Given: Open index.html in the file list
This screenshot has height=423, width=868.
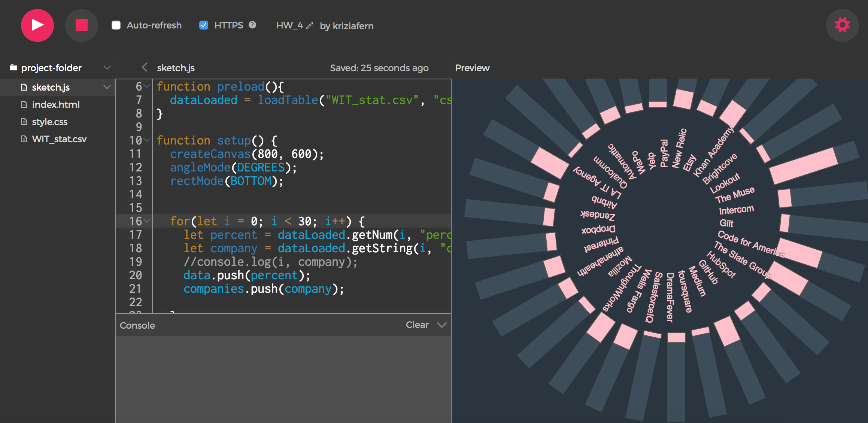Looking at the screenshot, I should (56, 104).
